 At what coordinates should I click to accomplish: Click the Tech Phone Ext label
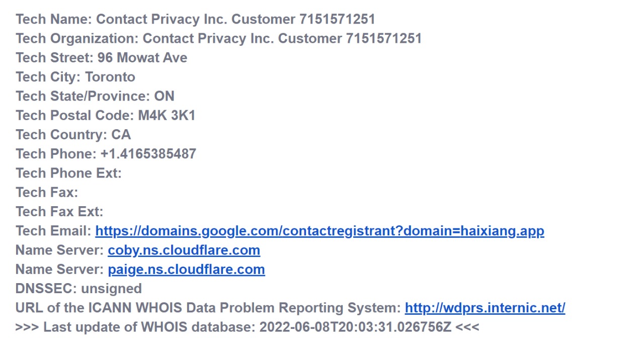point(68,173)
